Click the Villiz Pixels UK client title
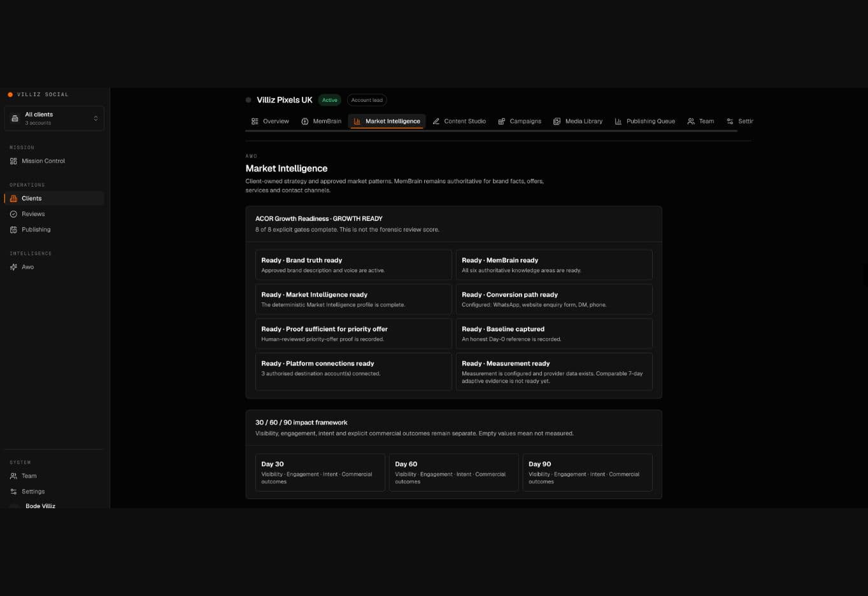Viewport: 868px width, 596px height. tap(284, 100)
